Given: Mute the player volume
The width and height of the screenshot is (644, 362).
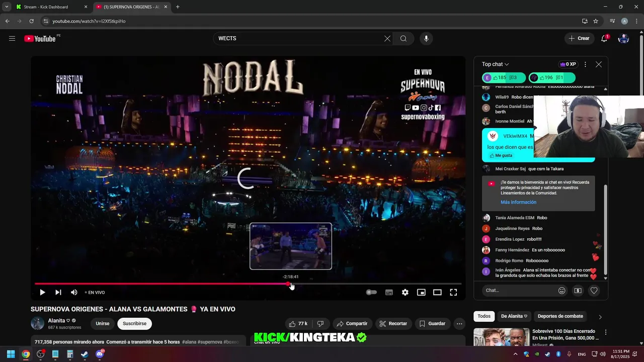Looking at the screenshot, I should (74, 292).
